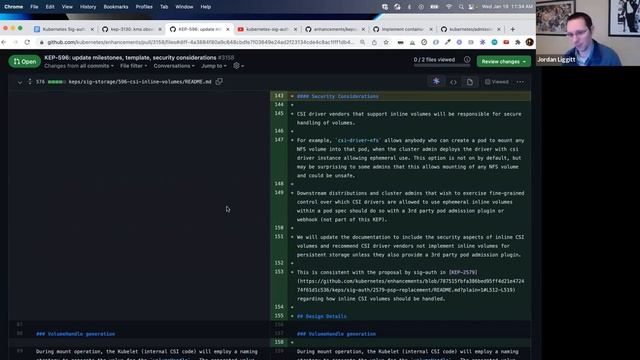This screenshot has width=640, height=360.
Task: Open the Help menu
Action: point(206,7)
